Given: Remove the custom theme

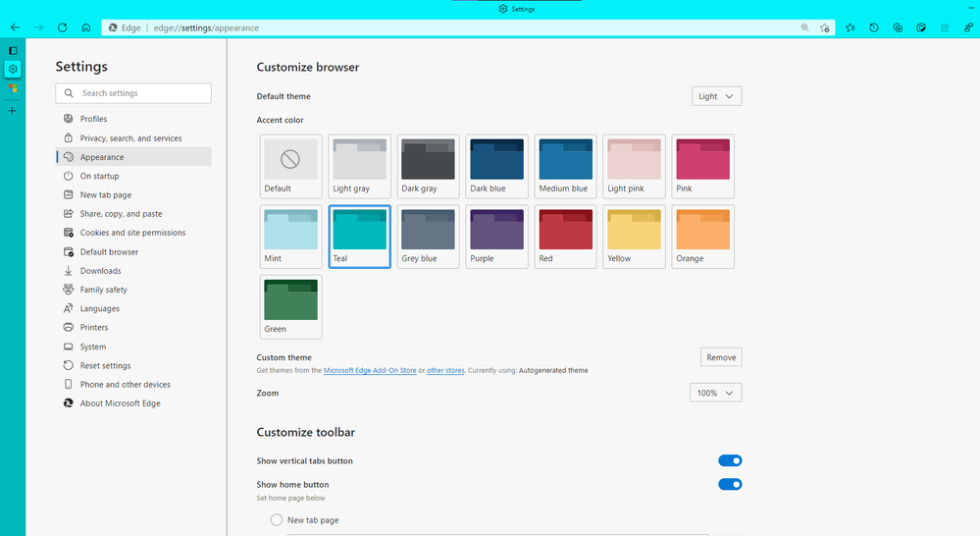Looking at the screenshot, I should pyautogui.click(x=721, y=357).
